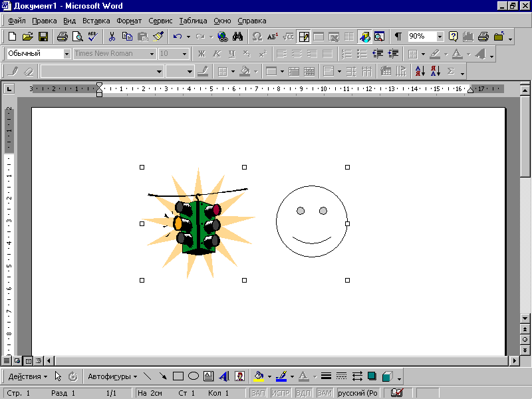The height and width of the screenshot is (399, 532).
Task: Open the arrow style options
Action: pos(357,376)
